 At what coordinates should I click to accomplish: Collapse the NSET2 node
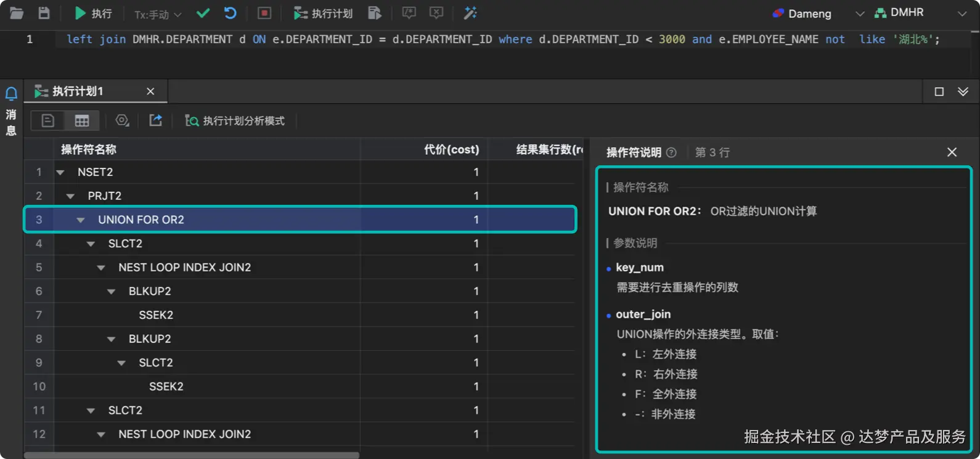click(60, 172)
